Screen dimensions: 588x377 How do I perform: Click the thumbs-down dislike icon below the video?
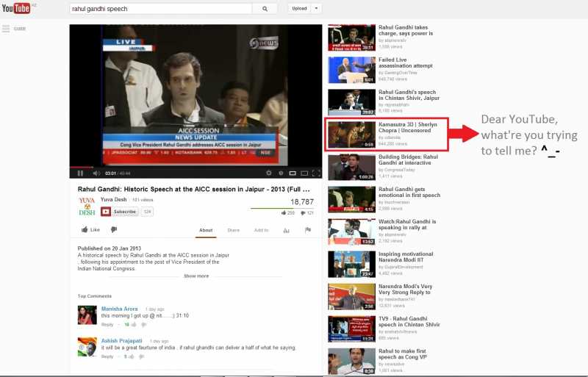pos(114,229)
